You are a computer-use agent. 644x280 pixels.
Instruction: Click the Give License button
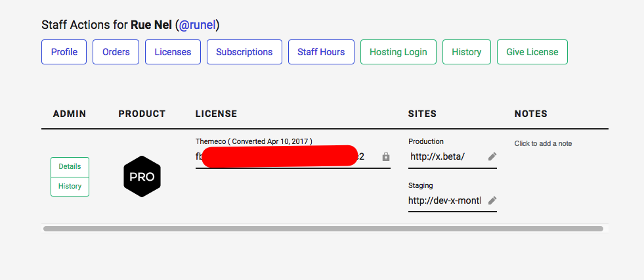coord(532,52)
